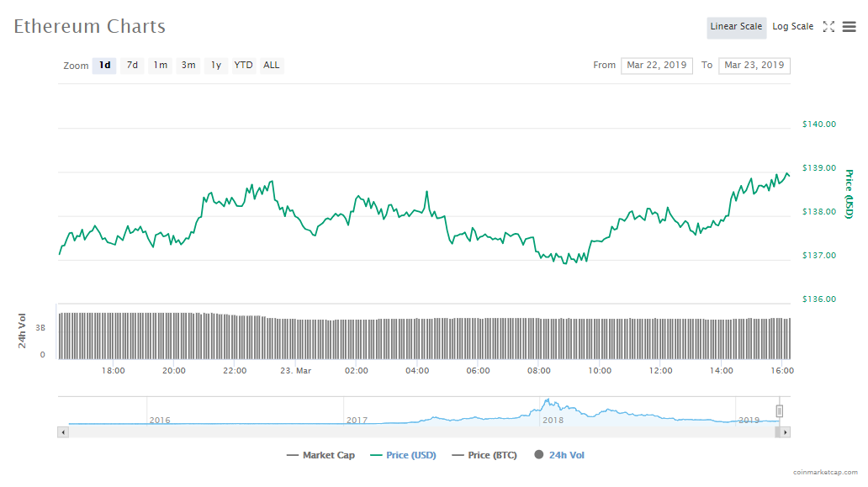
Task: Click the right scroll arrow of the navigator
Action: click(785, 431)
